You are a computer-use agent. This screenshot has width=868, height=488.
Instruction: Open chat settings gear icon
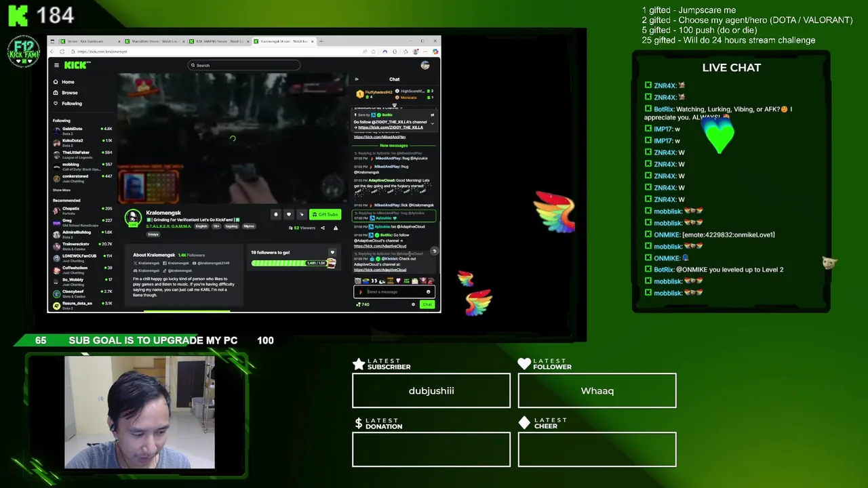pos(413,304)
